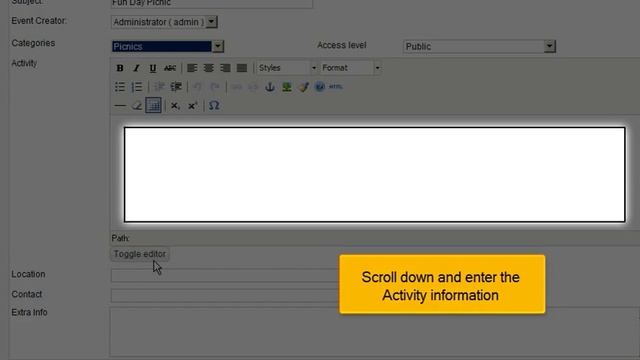Screen dimensions: 640x360
Task: Open the Categories dropdown showing Picnics
Action: click(167, 47)
